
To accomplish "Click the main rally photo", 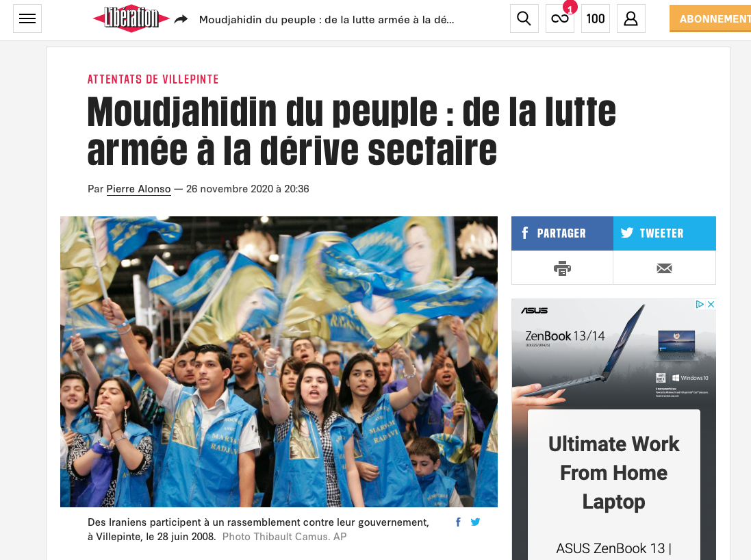I will (279, 361).
